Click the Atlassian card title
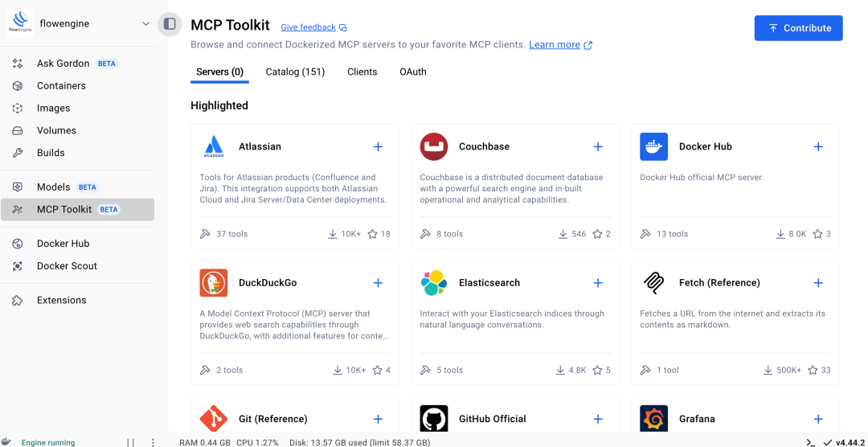Screen dimensions: 868x447 (x=260, y=147)
